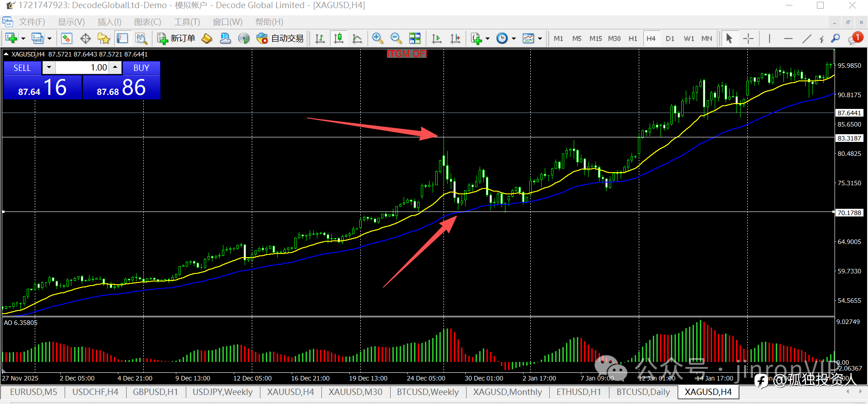
Task: Launch MetaEditor from the toolbar
Action: point(207,38)
